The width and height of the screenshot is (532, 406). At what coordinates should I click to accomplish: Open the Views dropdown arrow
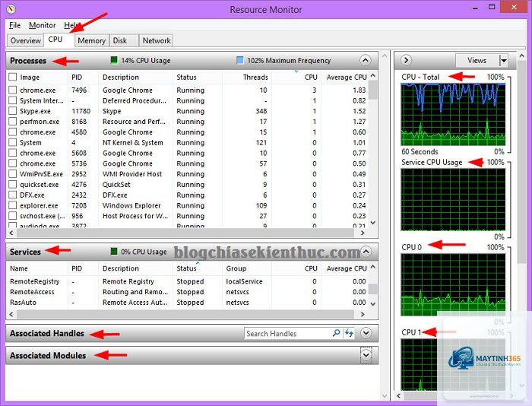[504, 60]
